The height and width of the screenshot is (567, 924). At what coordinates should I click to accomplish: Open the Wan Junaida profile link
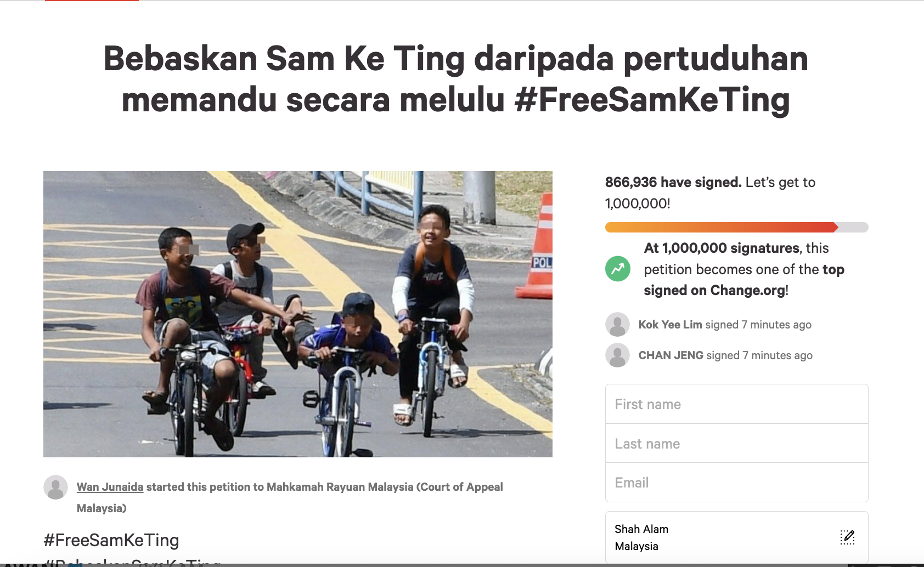point(110,487)
